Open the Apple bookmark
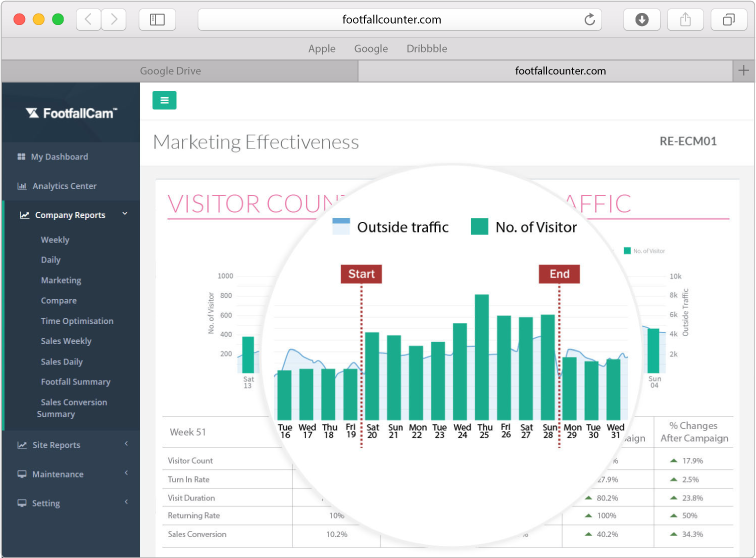 [x=322, y=49]
